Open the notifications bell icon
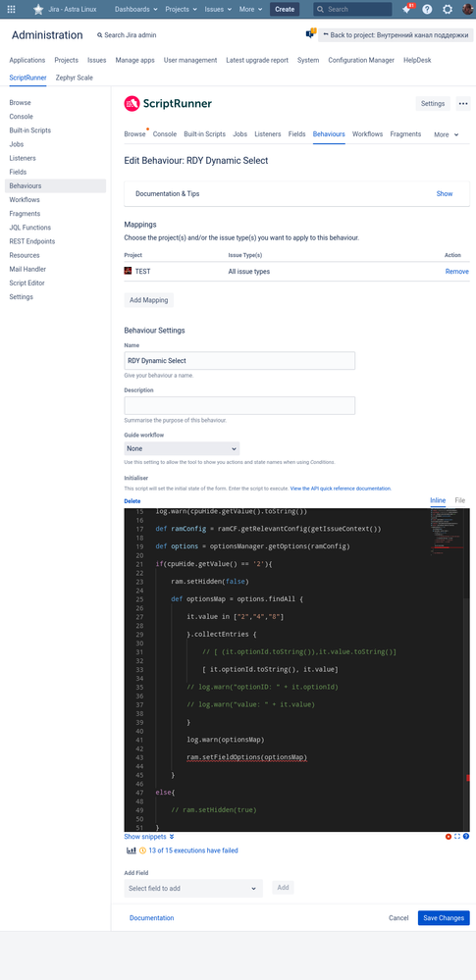Image resolution: width=476 pixels, height=980 pixels. click(x=406, y=10)
